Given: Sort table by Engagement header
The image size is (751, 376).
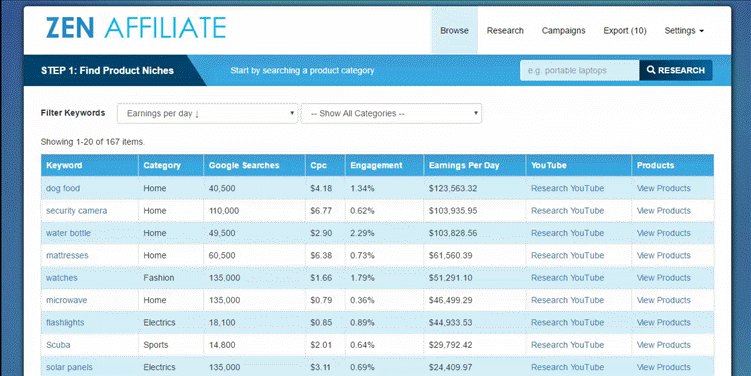Looking at the screenshot, I should pos(376,165).
